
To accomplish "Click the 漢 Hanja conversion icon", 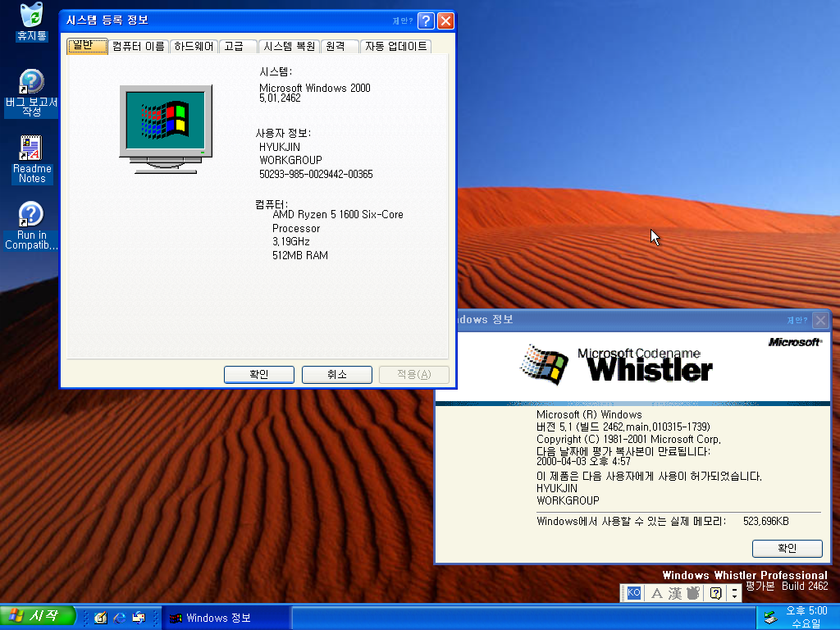I will [x=674, y=593].
